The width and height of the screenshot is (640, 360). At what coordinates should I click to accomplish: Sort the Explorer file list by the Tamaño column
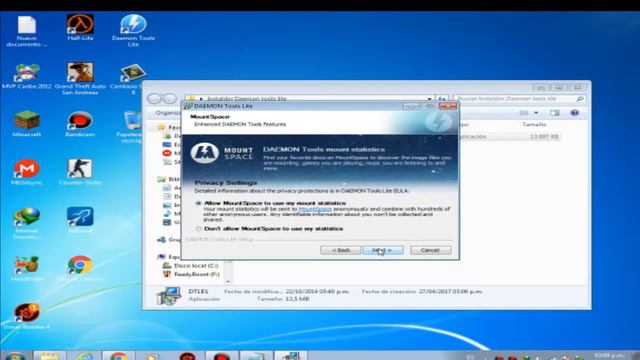[534, 124]
